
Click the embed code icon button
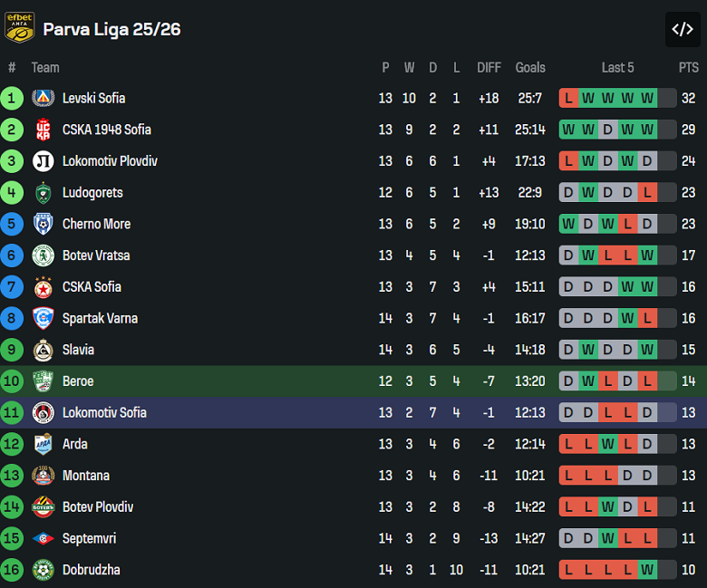[x=683, y=29]
